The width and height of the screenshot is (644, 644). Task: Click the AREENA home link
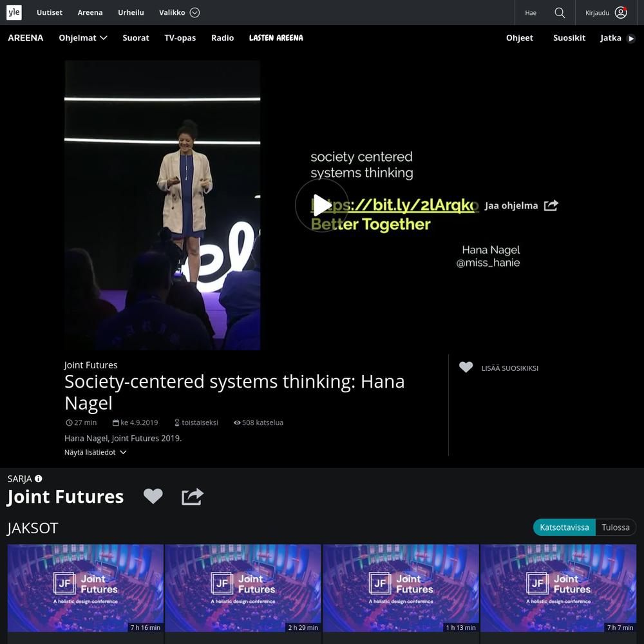[x=26, y=38]
